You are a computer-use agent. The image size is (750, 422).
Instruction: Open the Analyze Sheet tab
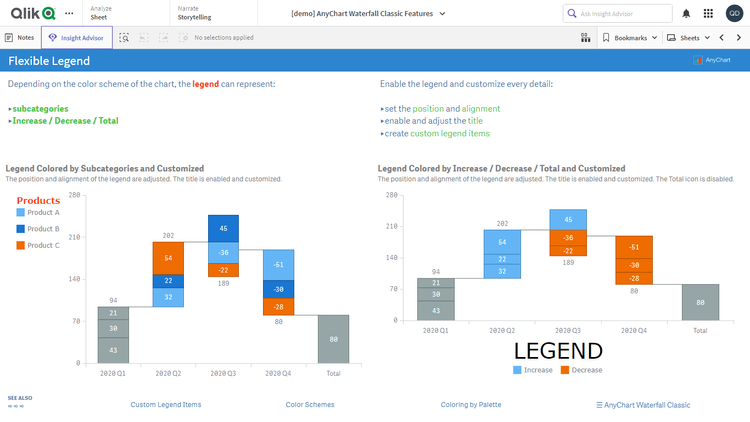coord(101,13)
